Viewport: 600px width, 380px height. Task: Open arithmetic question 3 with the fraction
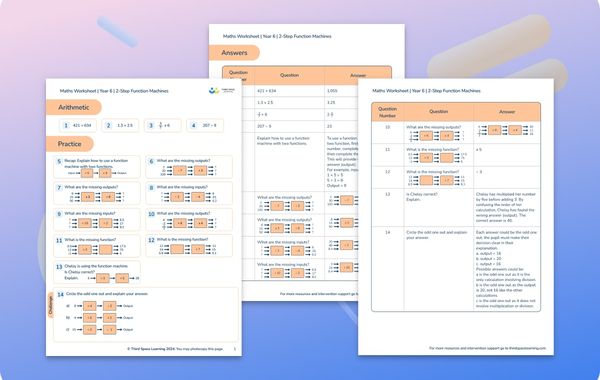(163, 126)
